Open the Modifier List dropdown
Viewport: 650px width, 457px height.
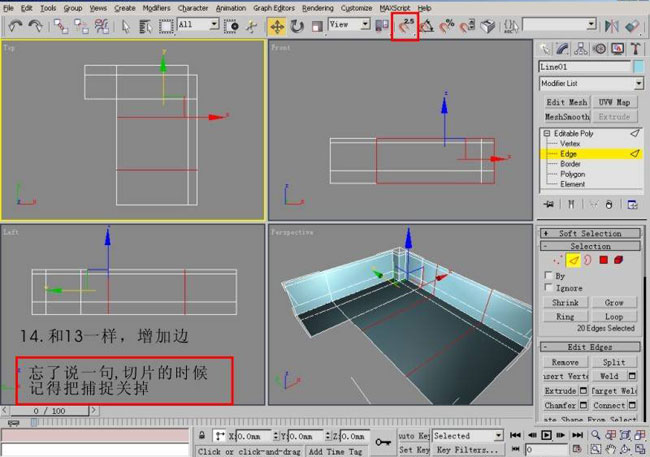[x=591, y=83]
